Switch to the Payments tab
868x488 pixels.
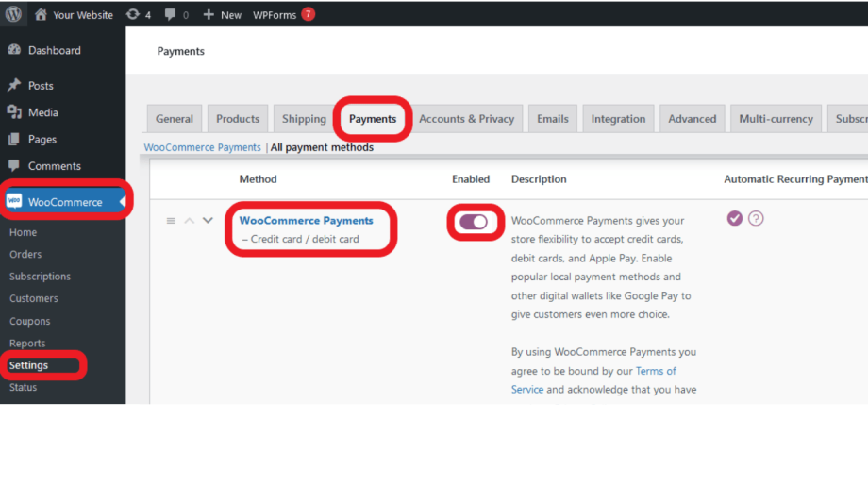click(373, 119)
